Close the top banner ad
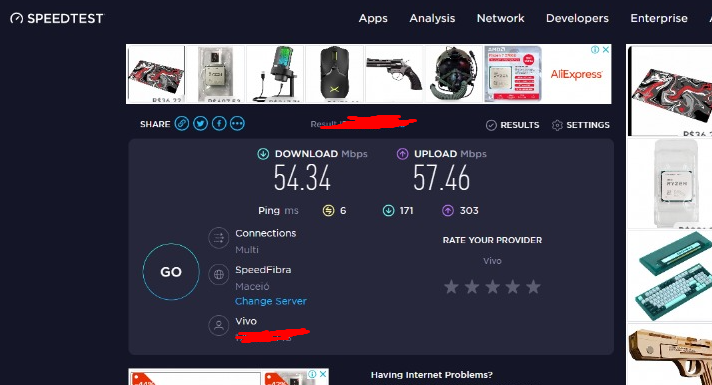This screenshot has height=385, width=712. click(606, 49)
